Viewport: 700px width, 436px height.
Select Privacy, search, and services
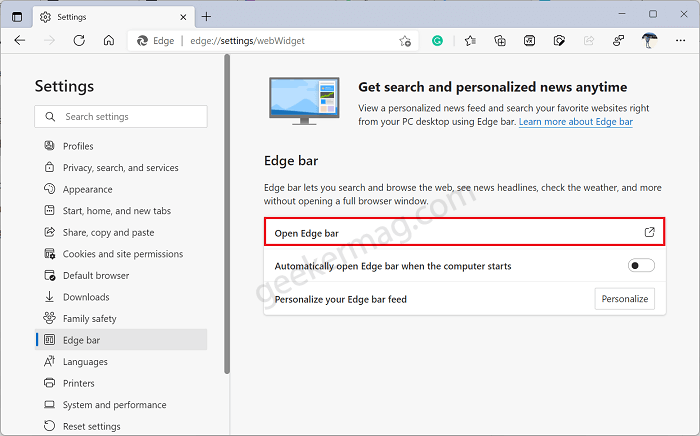click(x=121, y=168)
